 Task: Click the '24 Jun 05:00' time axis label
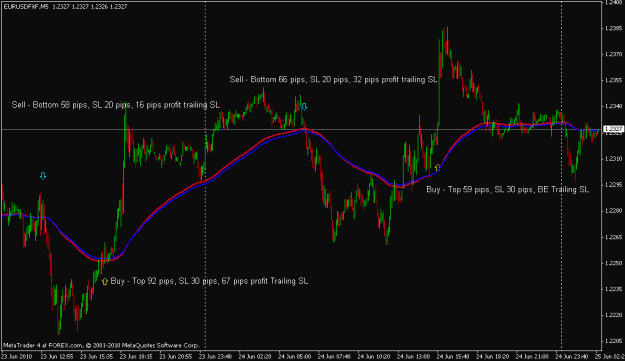295,356
